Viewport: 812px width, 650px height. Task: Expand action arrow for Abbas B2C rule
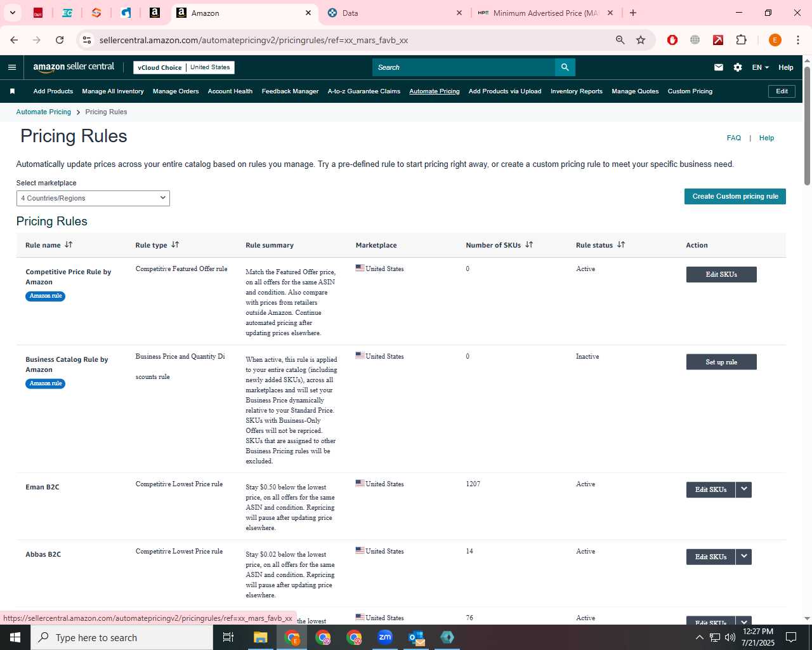pyautogui.click(x=743, y=557)
